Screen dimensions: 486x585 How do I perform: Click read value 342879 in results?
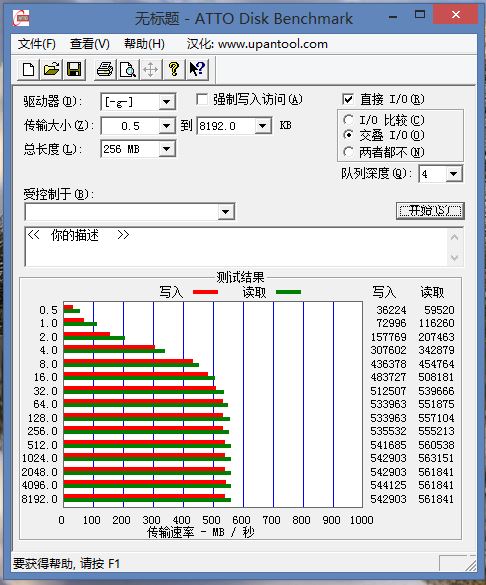pyautogui.click(x=436, y=350)
